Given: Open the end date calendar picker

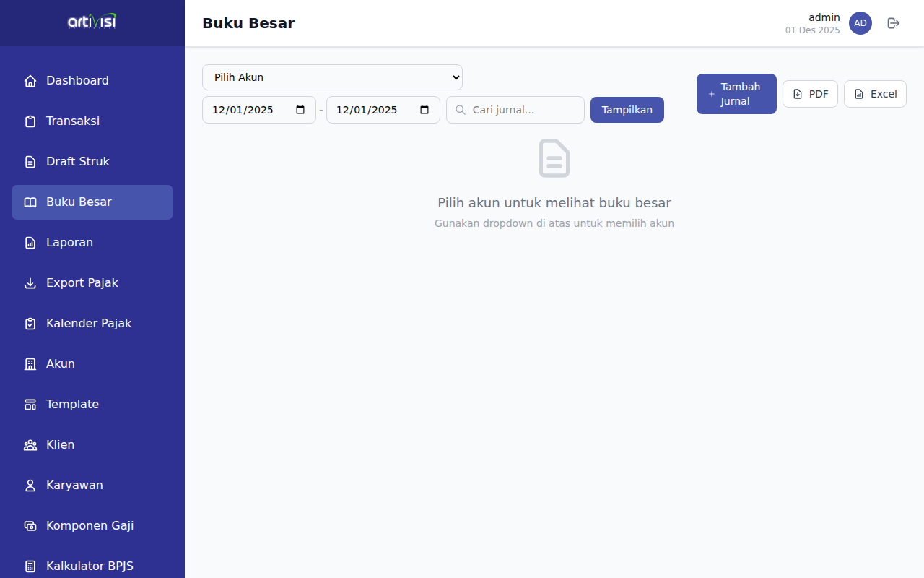Looking at the screenshot, I should pyautogui.click(x=424, y=110).
